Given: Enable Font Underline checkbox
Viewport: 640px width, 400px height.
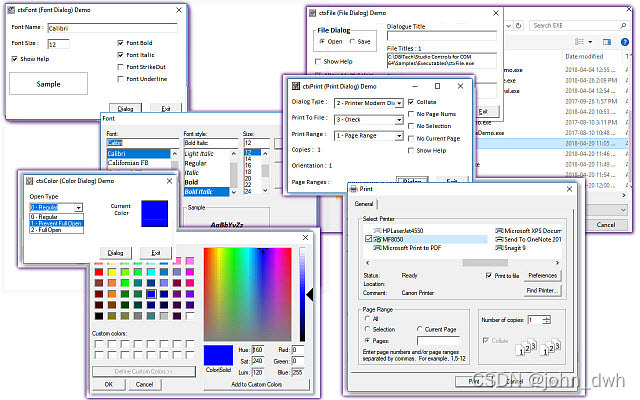Looking at the screenshot, I should tap(120, 79).
